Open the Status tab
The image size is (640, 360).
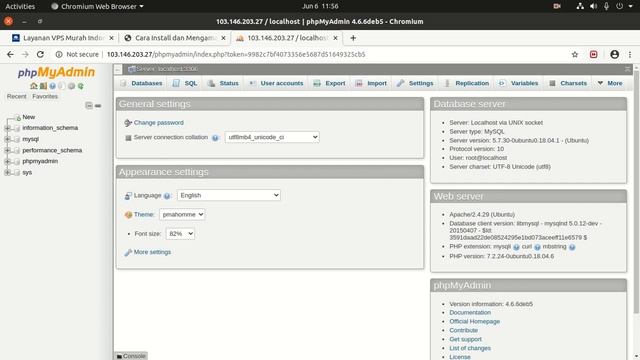[223, 83]
